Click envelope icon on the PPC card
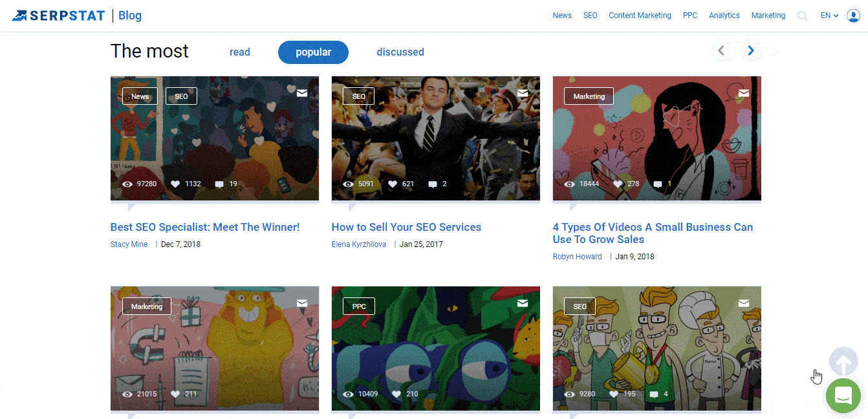The width and height of the screenshot is (868, 419). tap(523, 303)
